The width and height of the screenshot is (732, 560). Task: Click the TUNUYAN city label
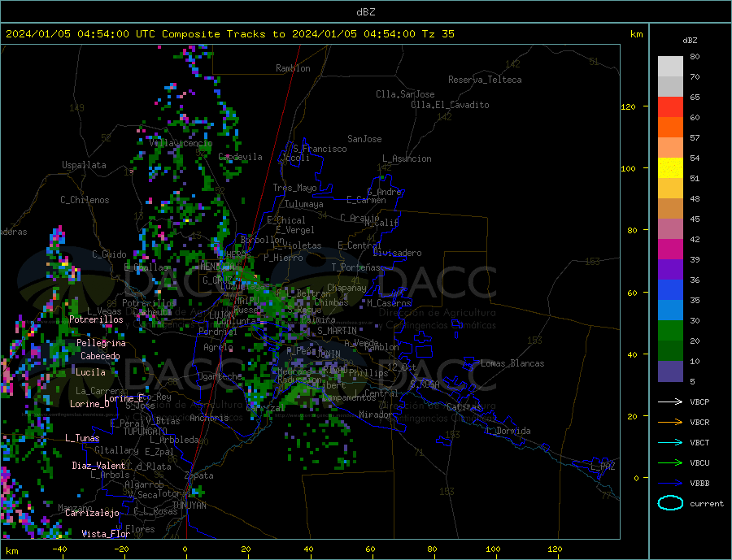189,506
